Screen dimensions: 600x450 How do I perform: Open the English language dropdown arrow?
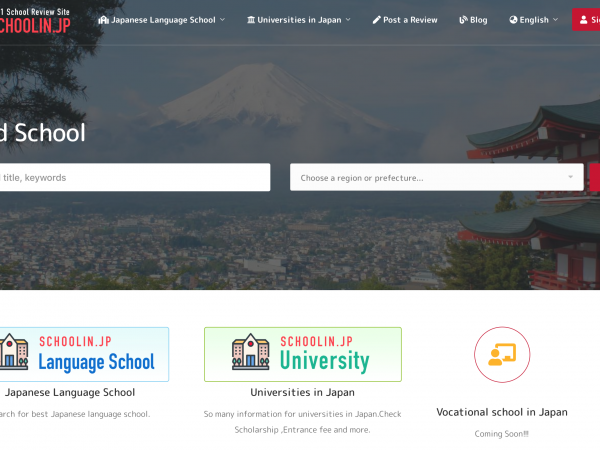point(556,20)
